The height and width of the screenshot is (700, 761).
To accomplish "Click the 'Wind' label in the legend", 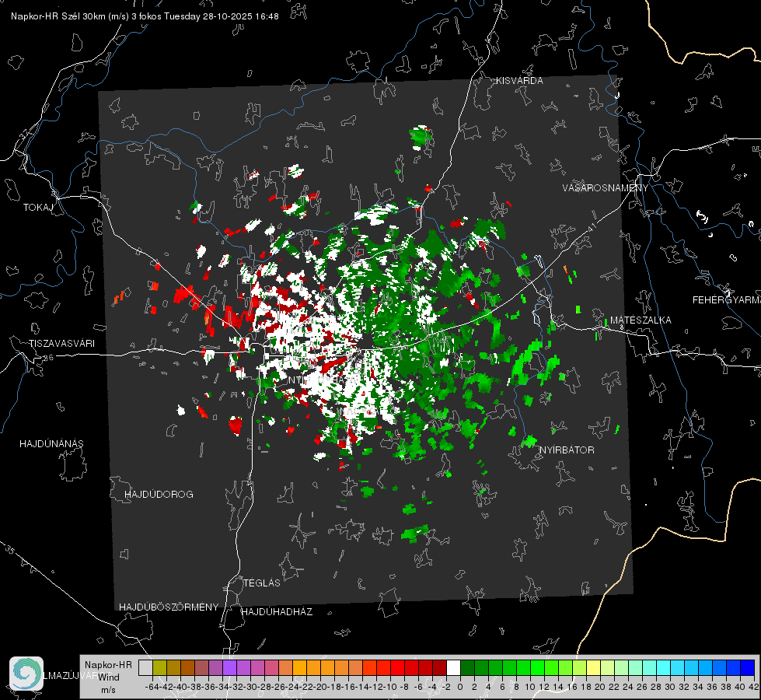I will point(109,677).
